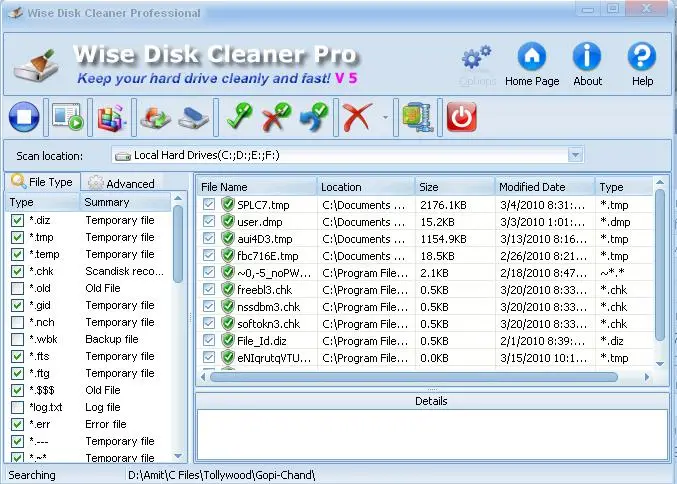Click the results list vertical scrollbar
Screen dimensions: 677x484
pos(660,264)
